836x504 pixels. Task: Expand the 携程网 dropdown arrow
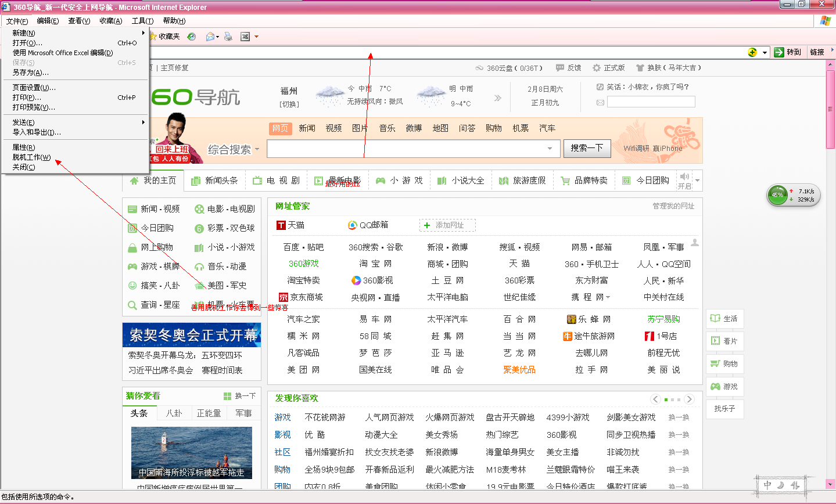608,297
